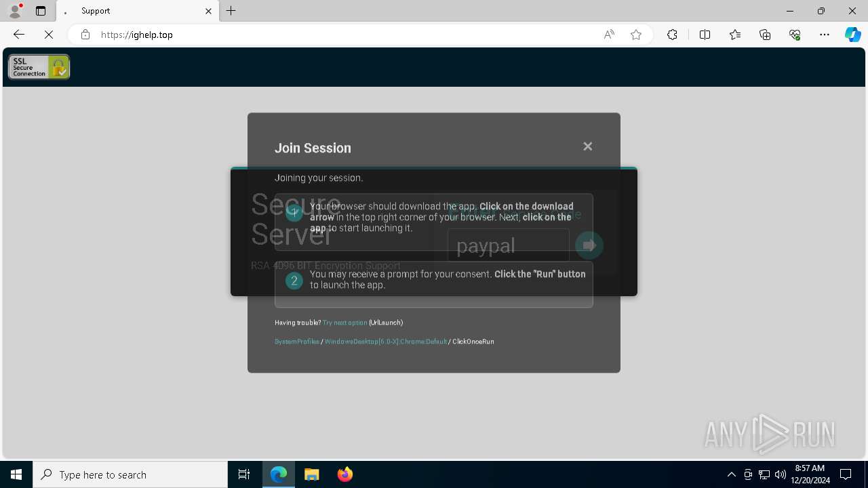Close the Join Session dialog
Screen dimensions: 868x488
coord(588,146)
